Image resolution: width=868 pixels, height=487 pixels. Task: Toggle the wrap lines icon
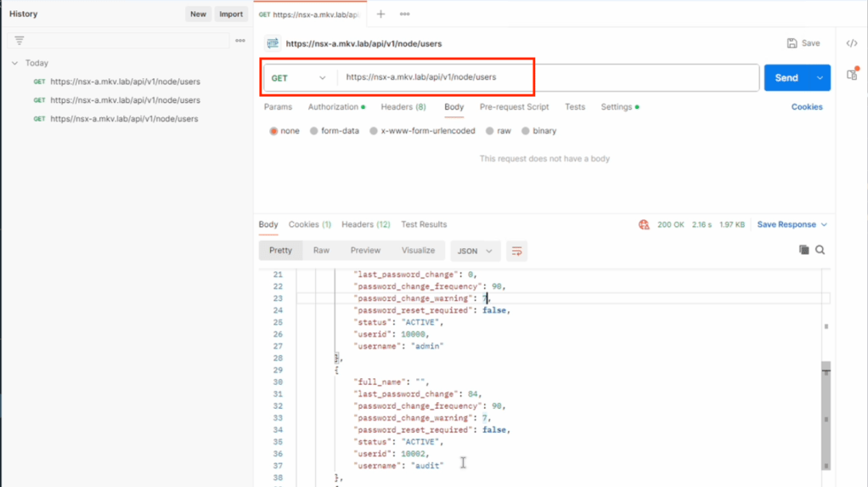pyautogui.click(x=516, y=251)
